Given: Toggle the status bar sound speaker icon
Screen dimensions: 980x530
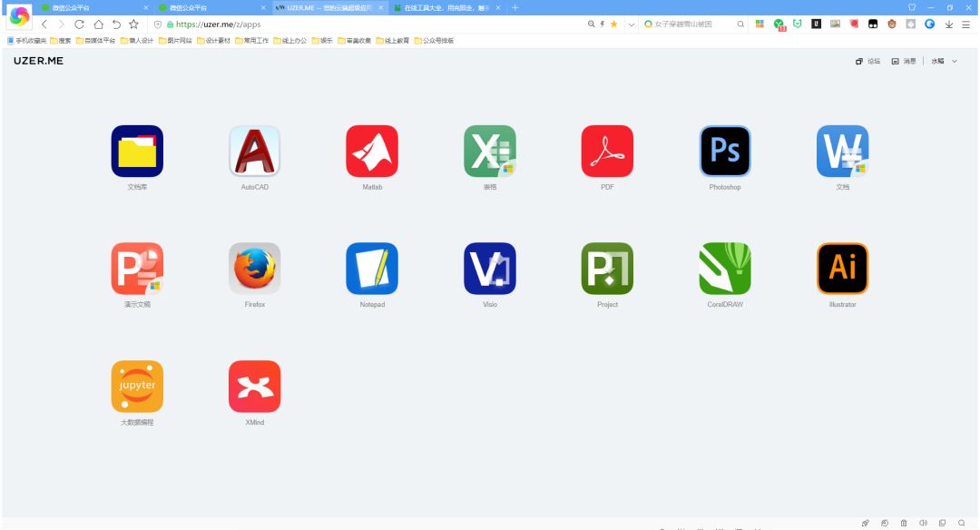Looking at the screenshot, I should click(x=923, y=523).
